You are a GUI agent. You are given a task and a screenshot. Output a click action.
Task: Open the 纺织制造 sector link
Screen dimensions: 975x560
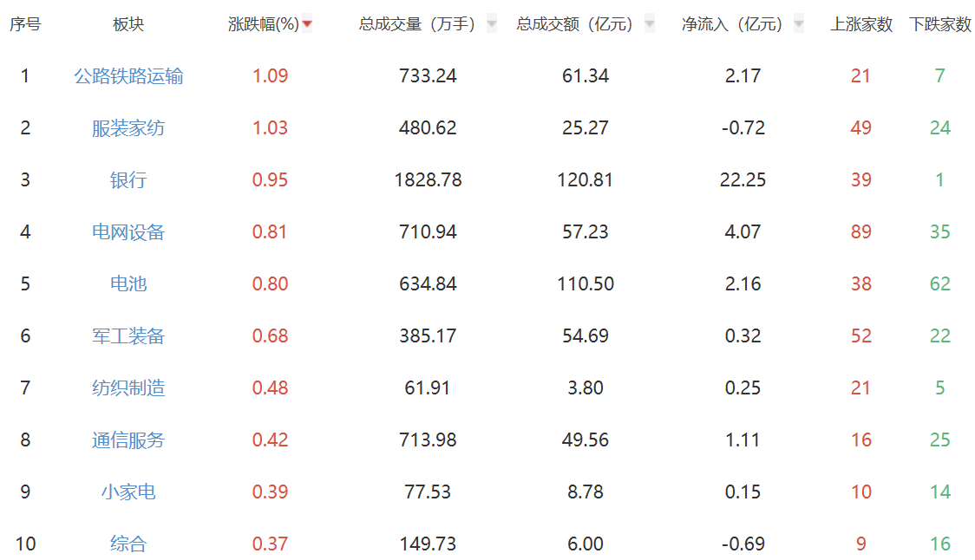(128, 388)
